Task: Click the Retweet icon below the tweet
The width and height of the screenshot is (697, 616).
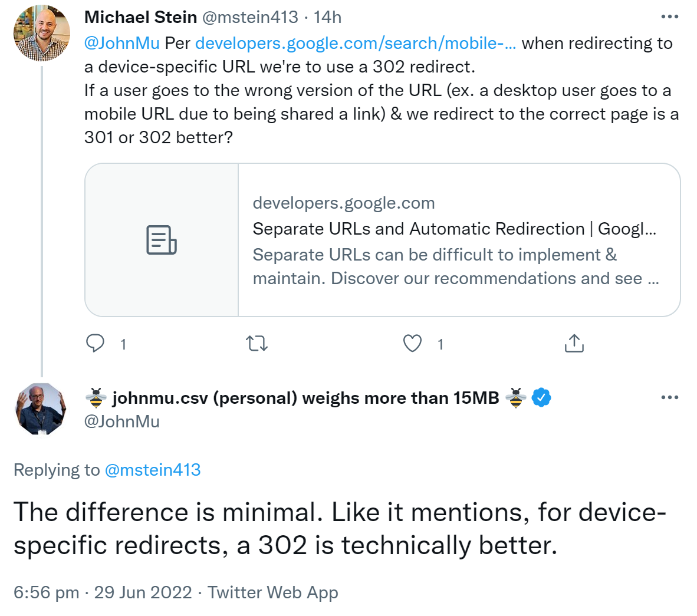Action: [257, 343]
